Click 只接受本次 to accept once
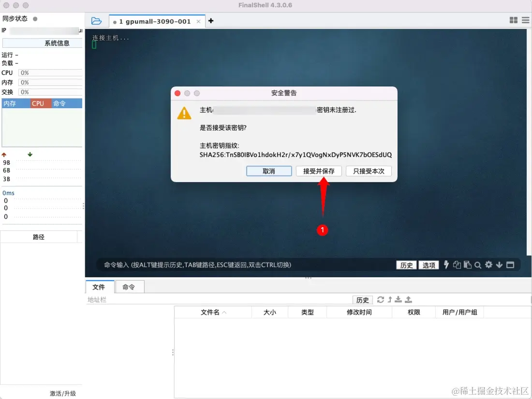Screen dimensions: 532x399 369,171
